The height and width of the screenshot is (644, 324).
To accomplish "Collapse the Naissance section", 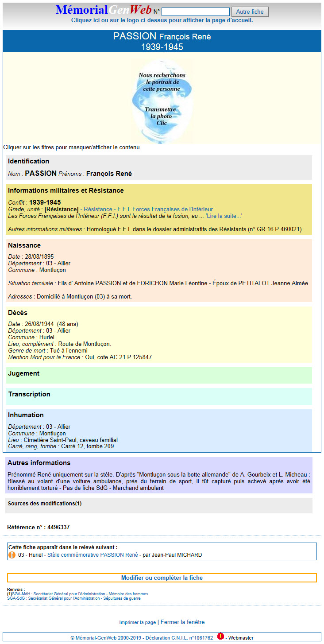I will 24,245.
